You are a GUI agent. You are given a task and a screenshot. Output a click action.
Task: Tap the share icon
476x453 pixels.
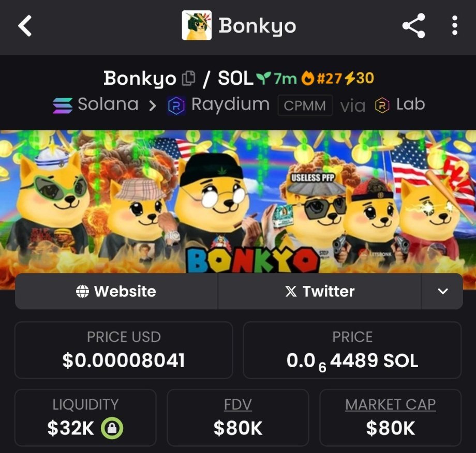click(x=413, y=26)
